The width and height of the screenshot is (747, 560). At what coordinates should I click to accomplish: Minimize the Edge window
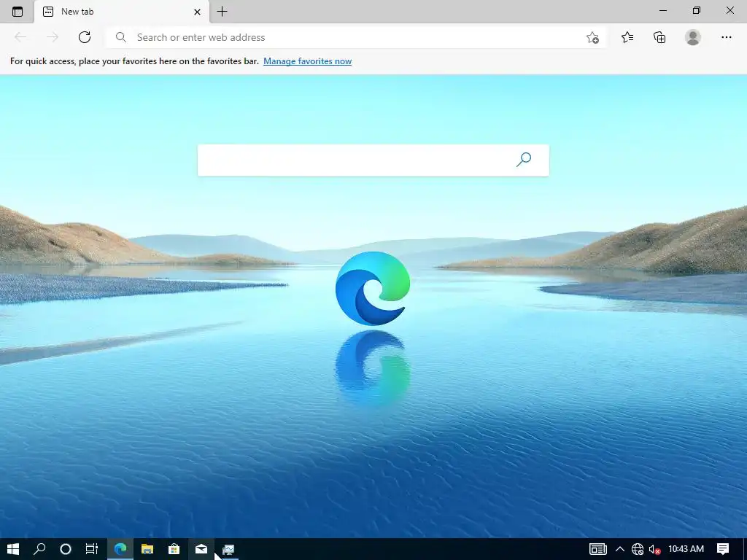[662, 10]
